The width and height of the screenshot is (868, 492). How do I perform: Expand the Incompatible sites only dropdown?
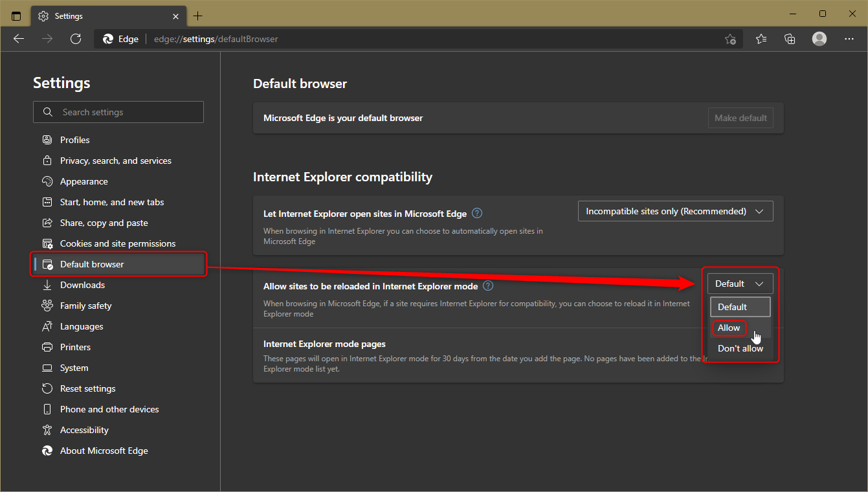point(675,211)
